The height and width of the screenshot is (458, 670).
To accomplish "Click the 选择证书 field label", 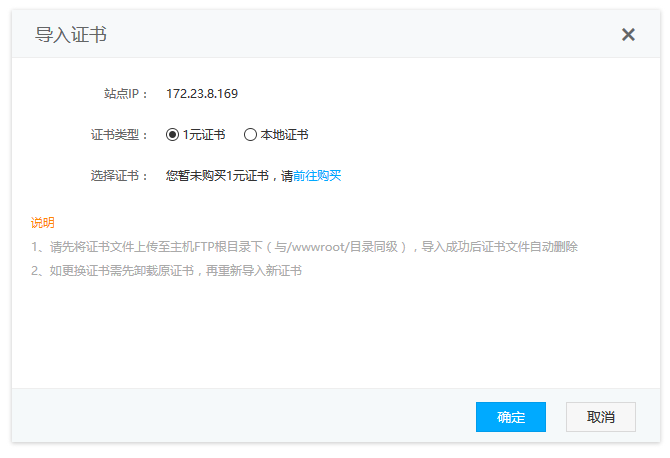I will 119,176.
